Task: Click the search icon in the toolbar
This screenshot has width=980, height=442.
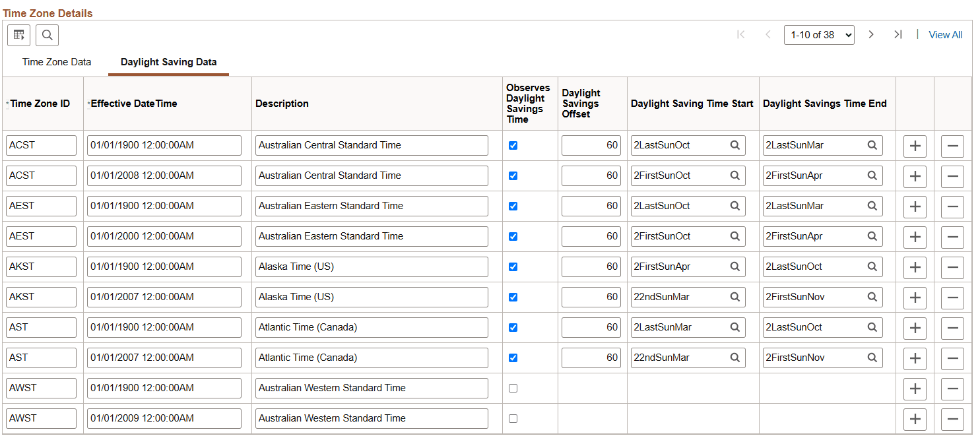Action: click(x=47, y=35)
